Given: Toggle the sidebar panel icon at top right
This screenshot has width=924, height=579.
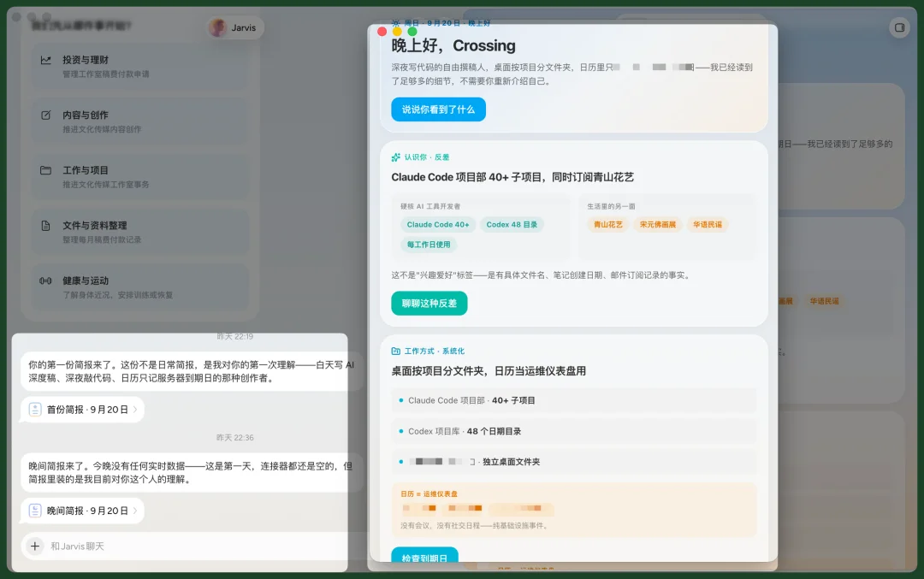Looking at the screenshot, I should (x=899, y=27).
